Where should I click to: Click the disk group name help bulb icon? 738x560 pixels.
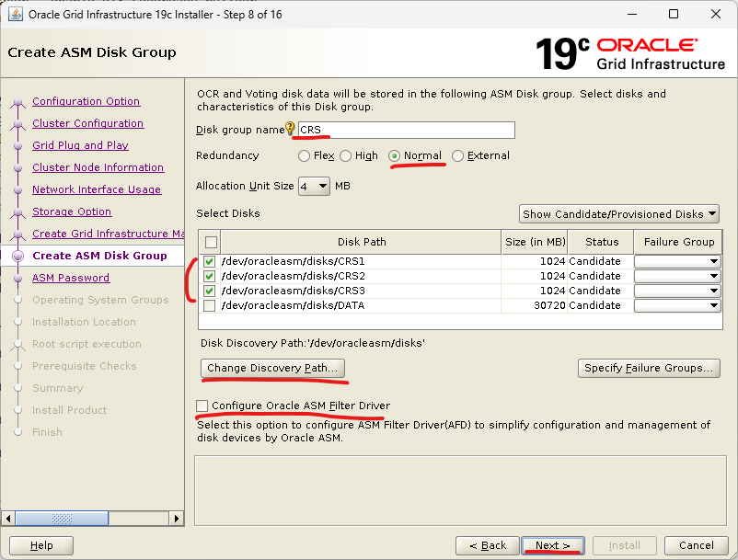click(x=290, y=128)
